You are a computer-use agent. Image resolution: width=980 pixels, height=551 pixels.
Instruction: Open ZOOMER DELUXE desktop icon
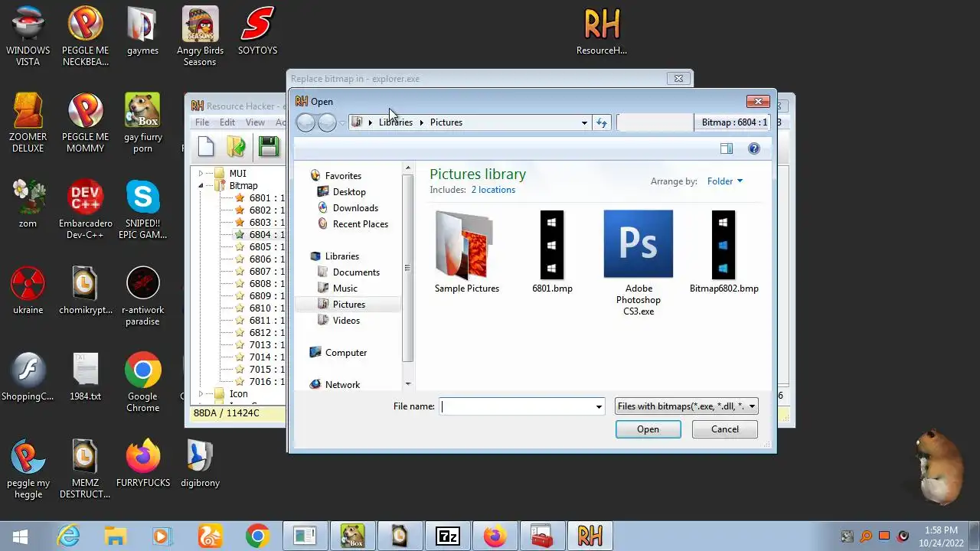pos(28,122)
